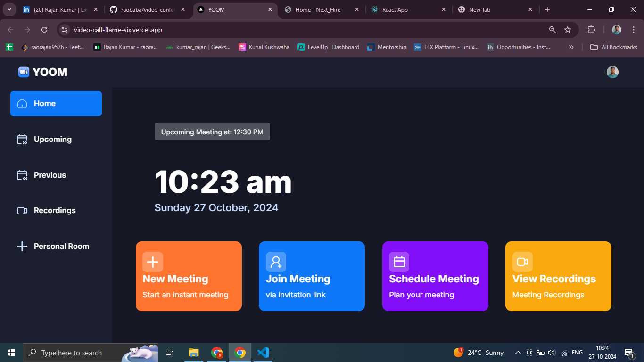Click the camera icon on View Recordings card
The image size is (644, 362).
(522, 262)
